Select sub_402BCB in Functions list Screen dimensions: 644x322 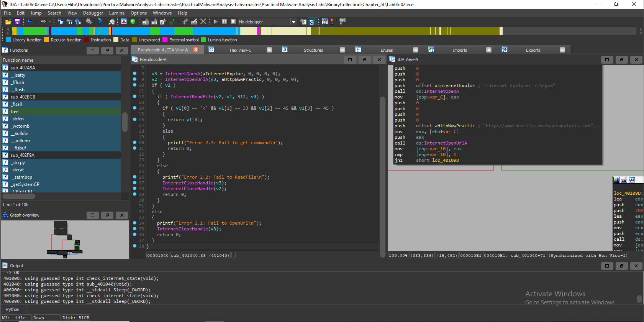[23, 97]
